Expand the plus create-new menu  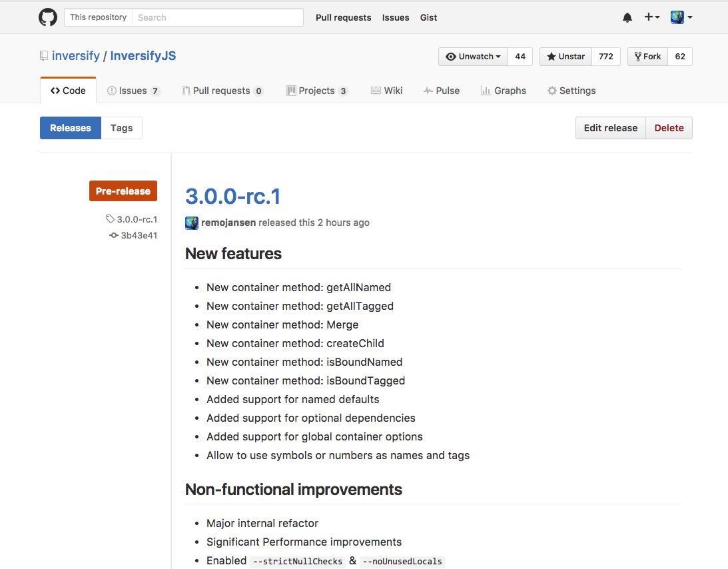pos(652,17)
